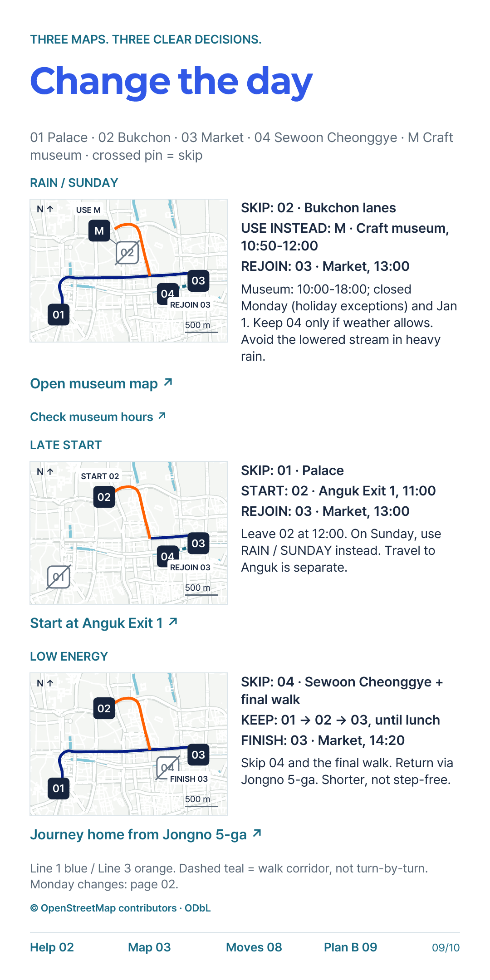Open OpenStreetMap contributors ODbL attribution

click(120, 908)
